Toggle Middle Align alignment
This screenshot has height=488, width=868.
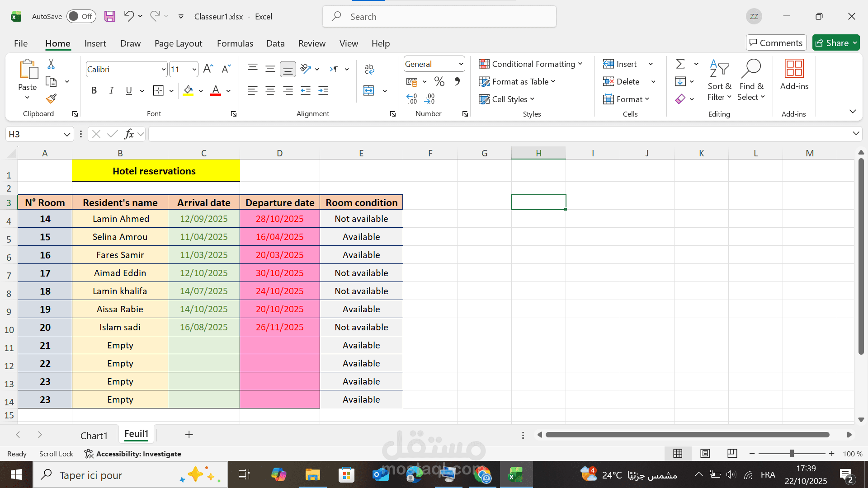click(270, 69)
